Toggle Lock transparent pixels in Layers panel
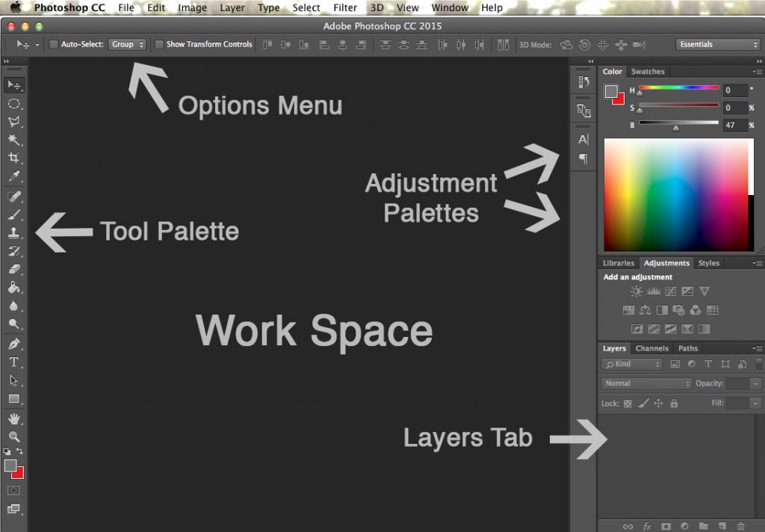The image size is (765, 532). (628, 403)
